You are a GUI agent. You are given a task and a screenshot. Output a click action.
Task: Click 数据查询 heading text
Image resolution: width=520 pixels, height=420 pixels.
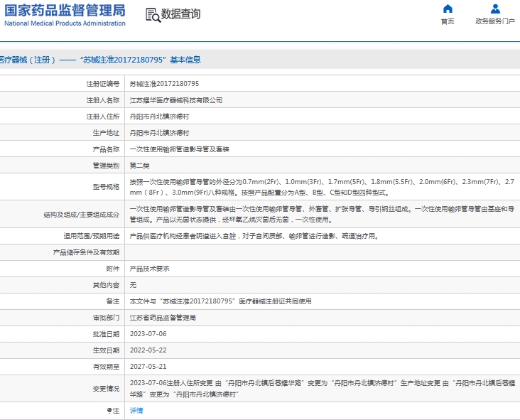(x=180, y=14)
